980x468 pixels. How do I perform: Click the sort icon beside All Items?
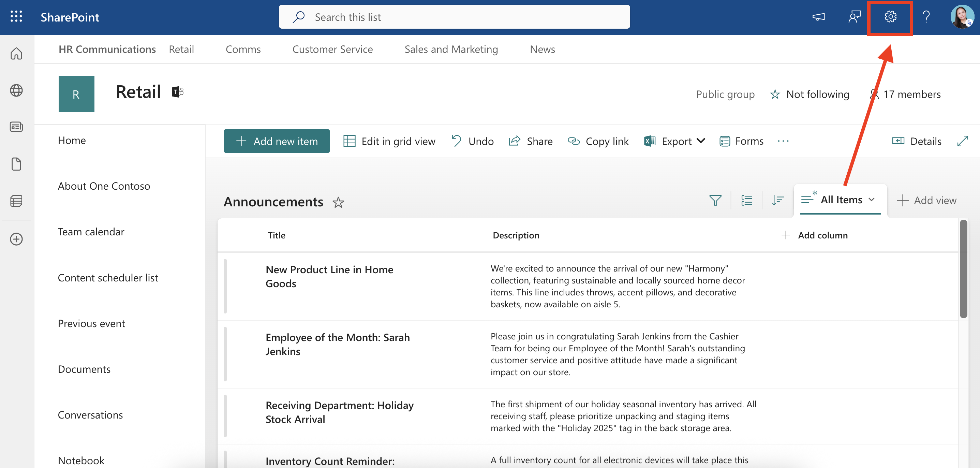tap(777, 200)
